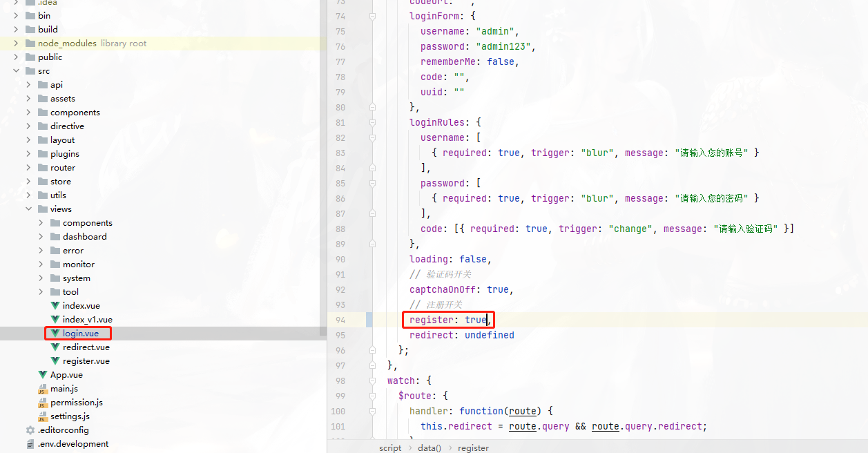
Task: Click the plugins folder icon
Action: (x=43, y=154)
